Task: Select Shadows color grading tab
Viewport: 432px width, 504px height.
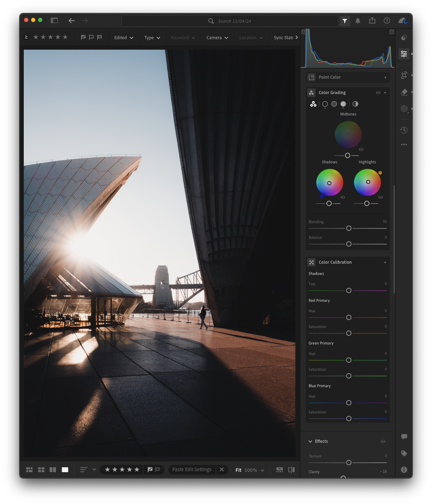Action: pyautogui.click(x=325, y=104)
